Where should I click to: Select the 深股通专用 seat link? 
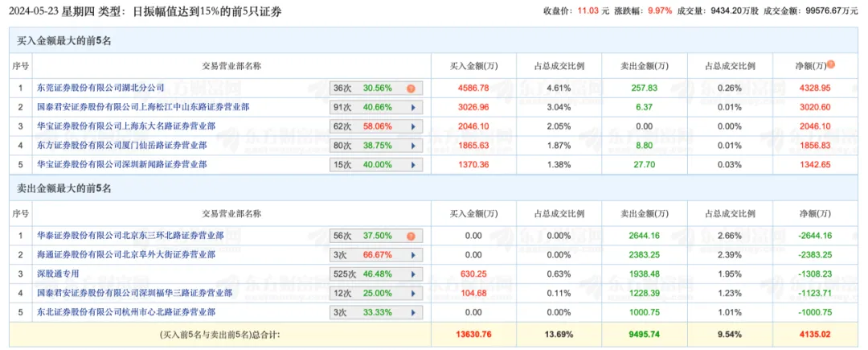click(59, 274)
